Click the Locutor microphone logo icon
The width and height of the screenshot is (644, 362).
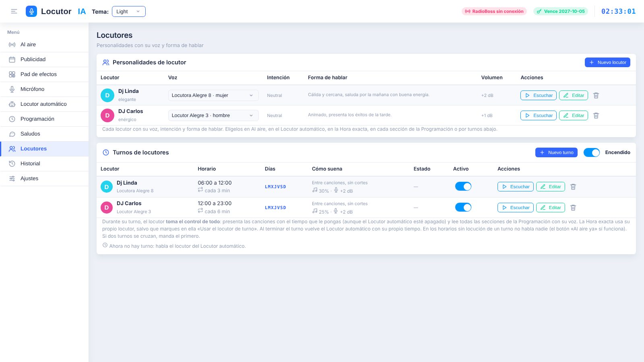[31, 11]
